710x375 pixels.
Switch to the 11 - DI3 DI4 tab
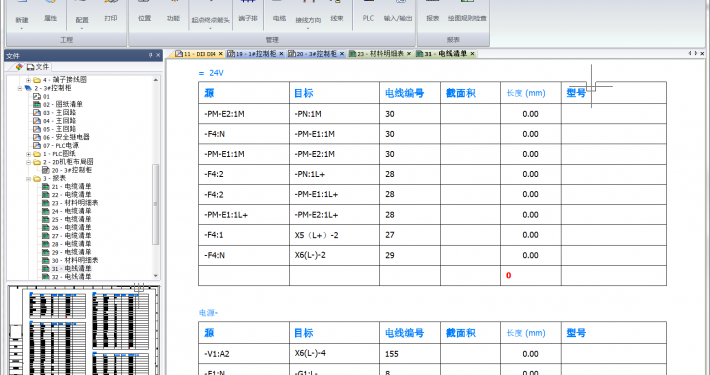(x=196, y=54)
